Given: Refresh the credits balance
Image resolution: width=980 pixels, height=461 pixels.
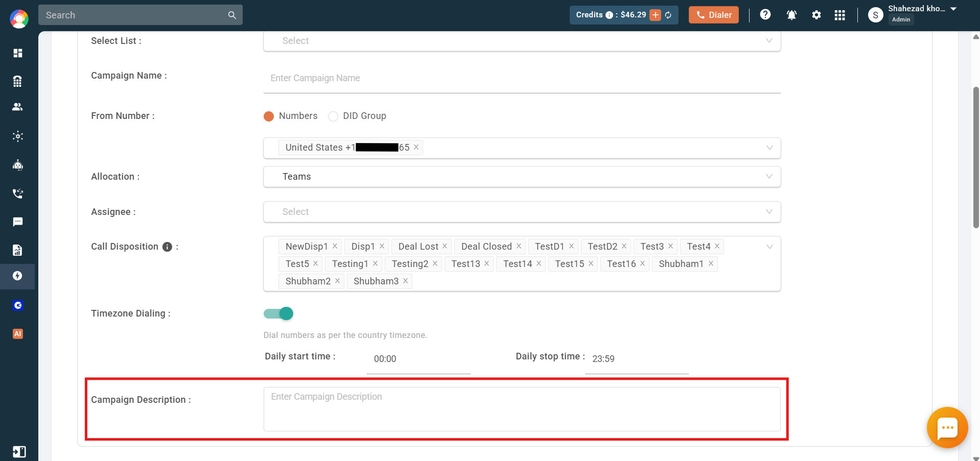Looking at the screenshot, I should pyautogui.click(x=668, y=15).
